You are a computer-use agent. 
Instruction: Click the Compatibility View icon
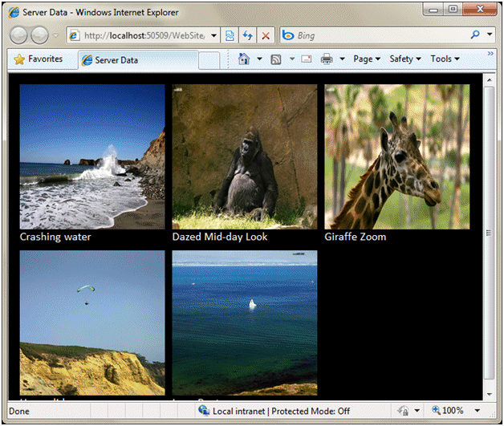tap(230, 35)
